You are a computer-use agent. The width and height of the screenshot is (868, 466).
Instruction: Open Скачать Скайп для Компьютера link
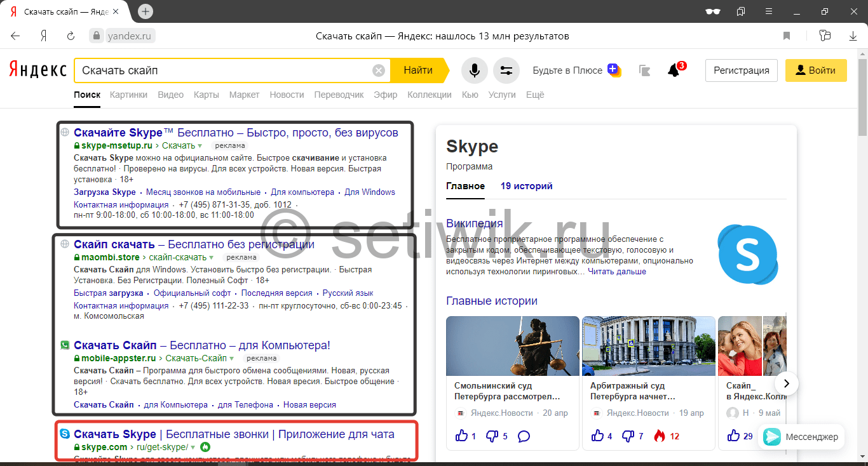(202, 345)
